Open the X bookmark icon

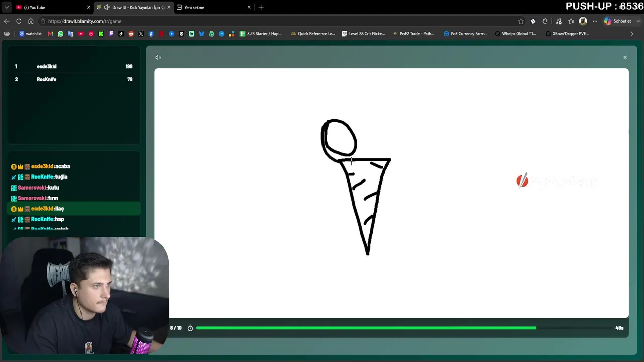click(141, 34)
